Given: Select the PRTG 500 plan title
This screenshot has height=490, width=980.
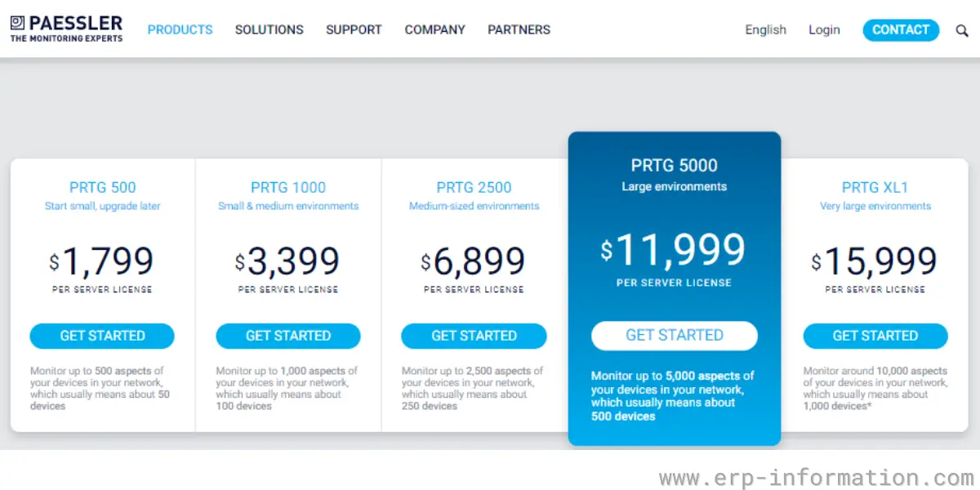Looking at the screenshot, I should pyautogui.click(x=103, y=188).
